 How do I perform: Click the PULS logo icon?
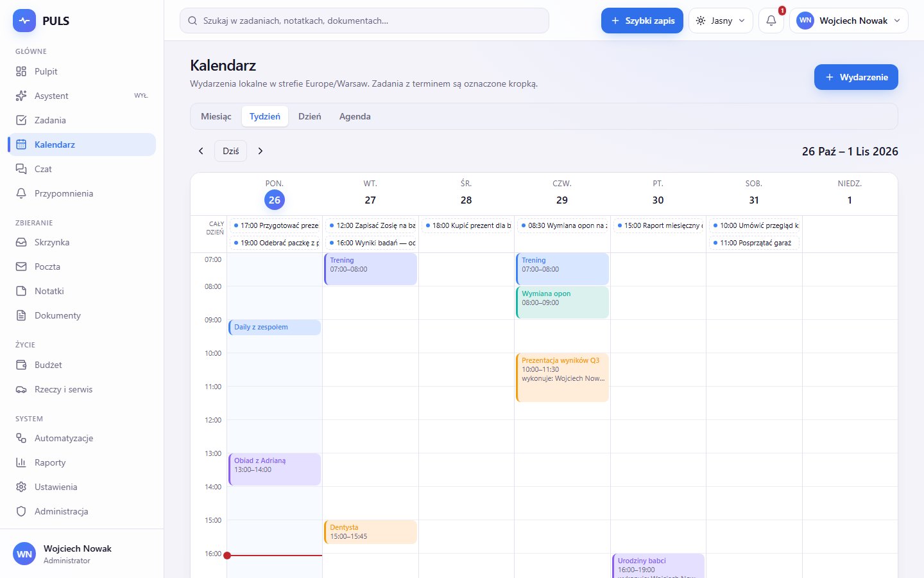(24, 21)
